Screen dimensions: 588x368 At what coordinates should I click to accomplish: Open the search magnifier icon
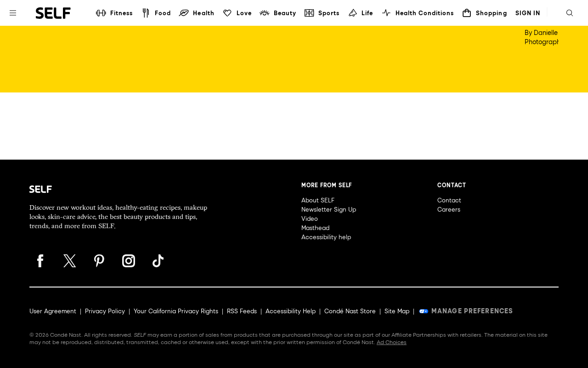(x=570, y=13)
